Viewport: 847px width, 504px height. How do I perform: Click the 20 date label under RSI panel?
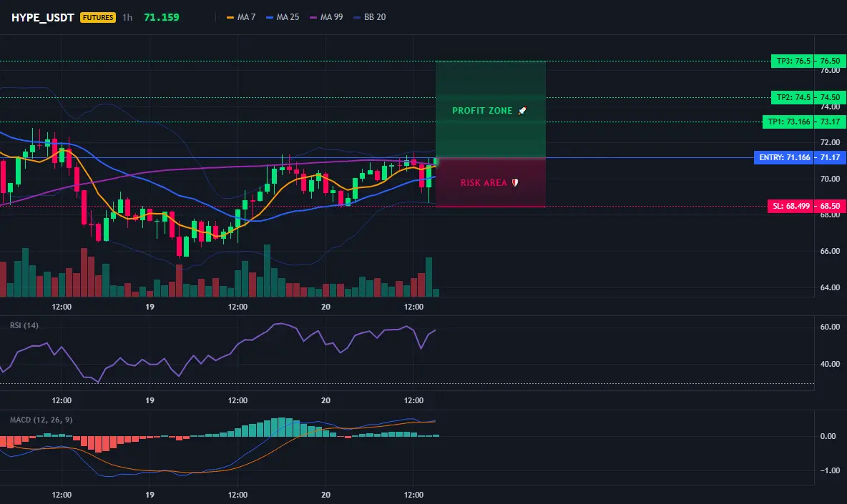(325, 400)
